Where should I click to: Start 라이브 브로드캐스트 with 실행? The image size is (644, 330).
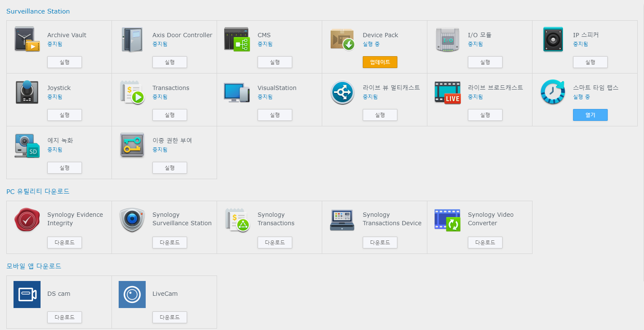tap(485, 115)
